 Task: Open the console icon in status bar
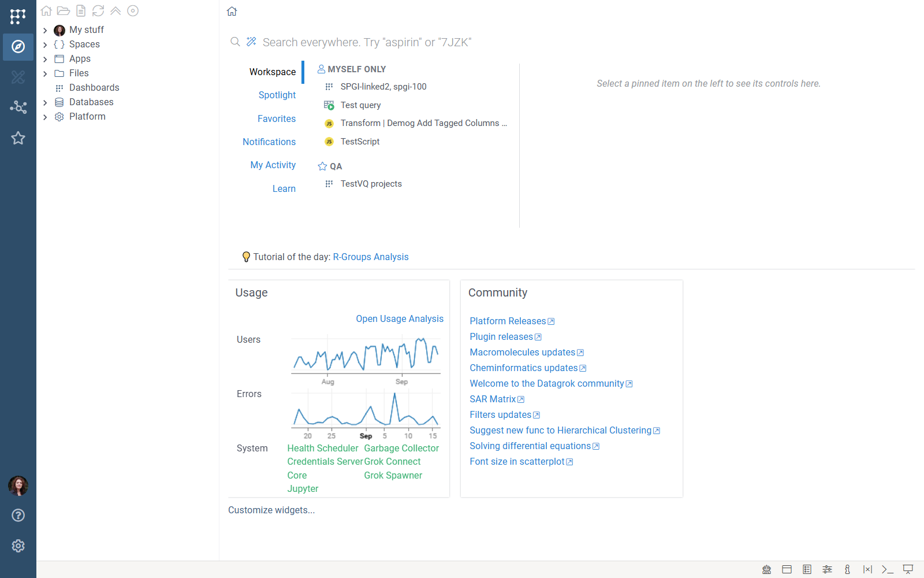[888, 569]
